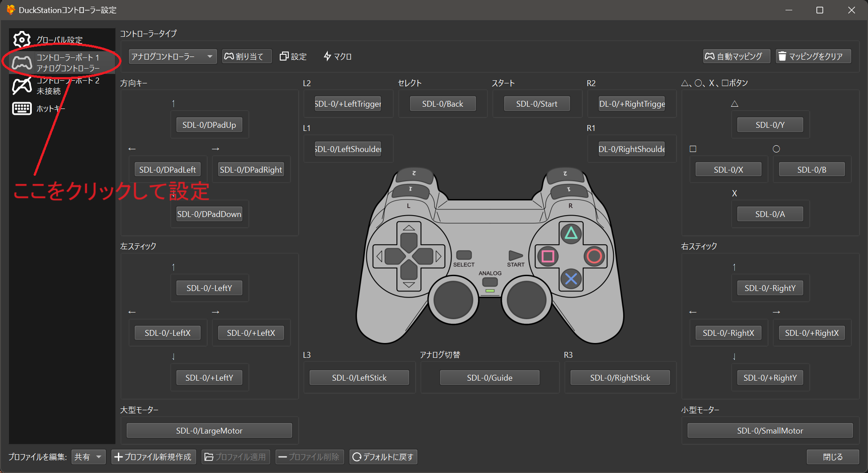The image size is (868, 473).
Task: Click the 閉じる button
Action: click(833, 457)
